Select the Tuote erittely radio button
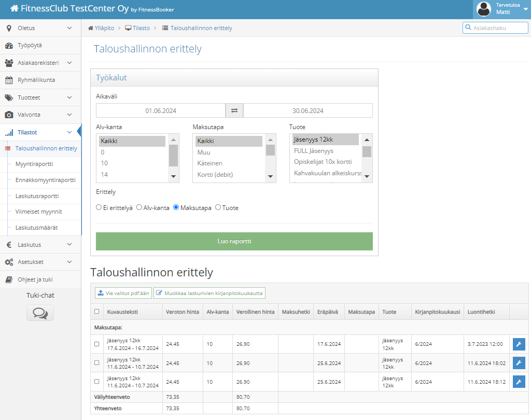 coord(218,207)
